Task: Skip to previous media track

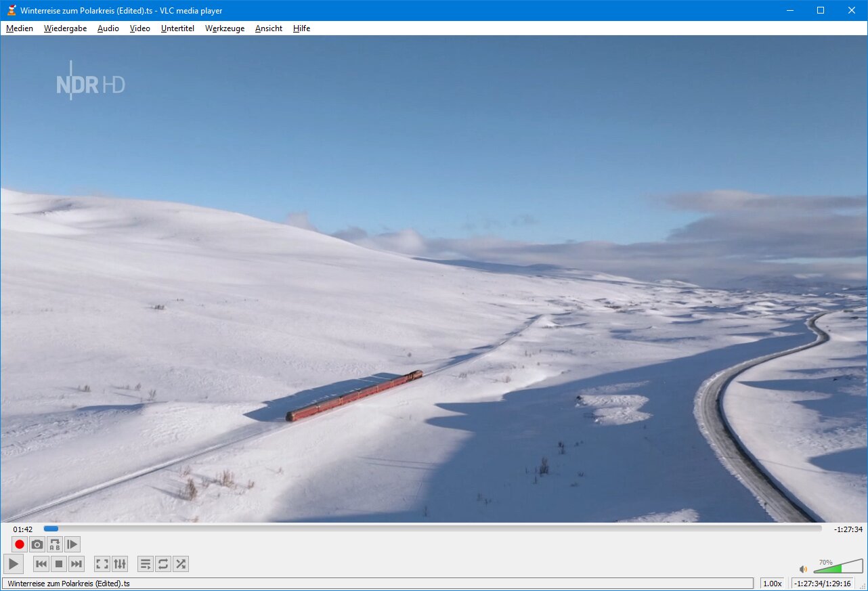Action: (41, 564)
